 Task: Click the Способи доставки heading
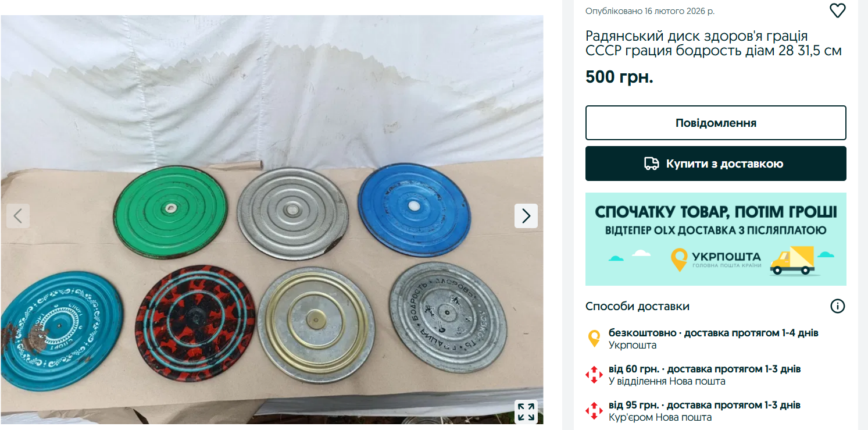click(x=637, y=306)
